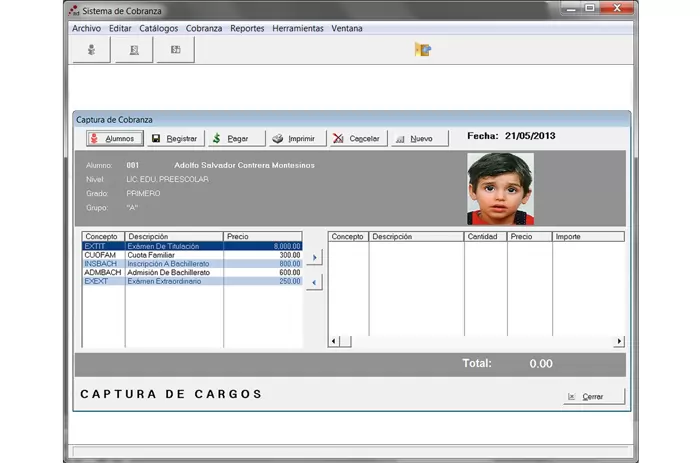Click the second main toolbar icon button
This screenshot has width=700, height=463.
tap(133, 49)
